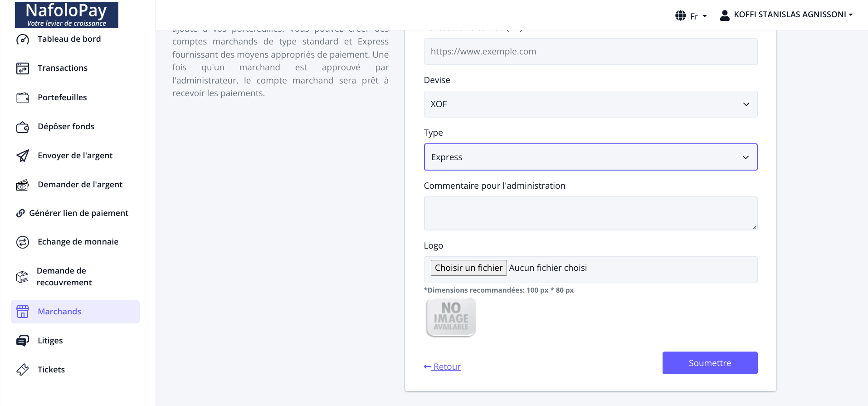868x406 pixels.
Task: Select the Marchands menu item
Action: click(x=75, y=312)
